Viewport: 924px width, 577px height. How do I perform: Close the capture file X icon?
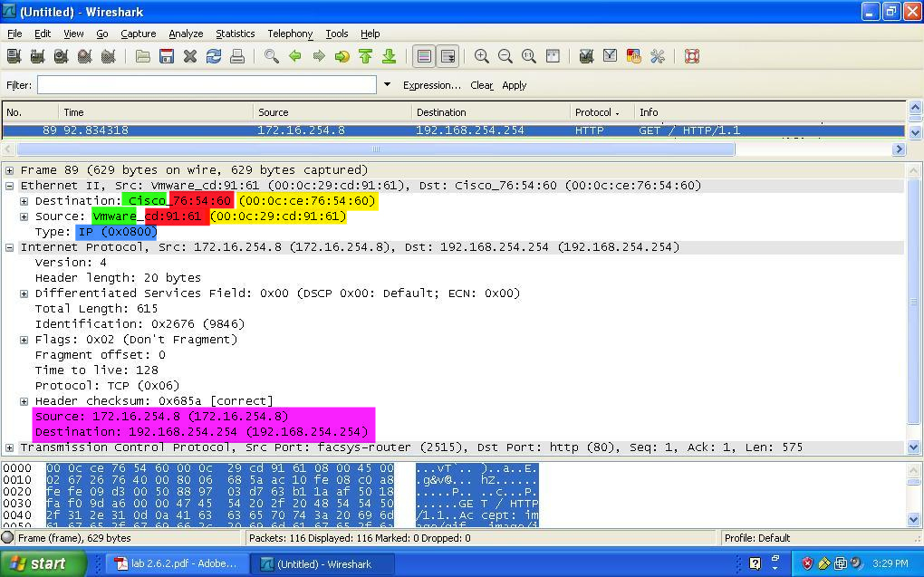[x=189, y=56]
